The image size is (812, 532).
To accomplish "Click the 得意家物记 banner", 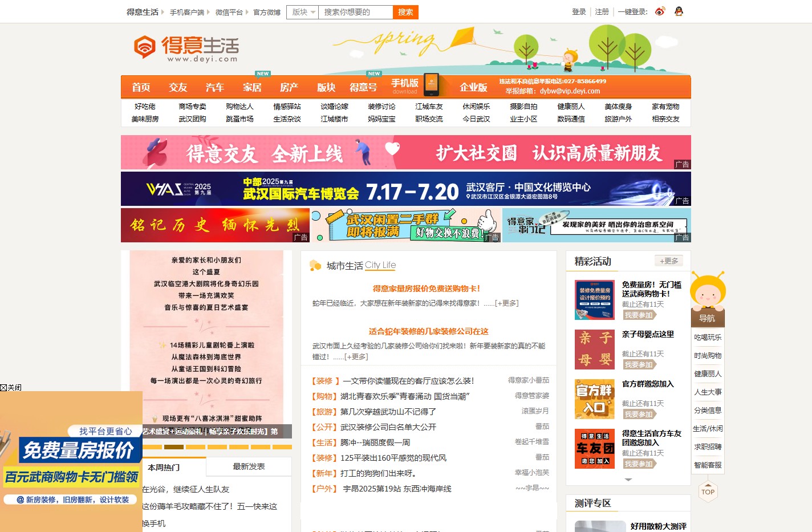I will click(597, 225).
